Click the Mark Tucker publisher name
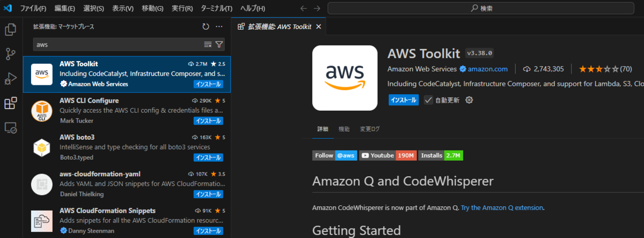 pos(76,121)
